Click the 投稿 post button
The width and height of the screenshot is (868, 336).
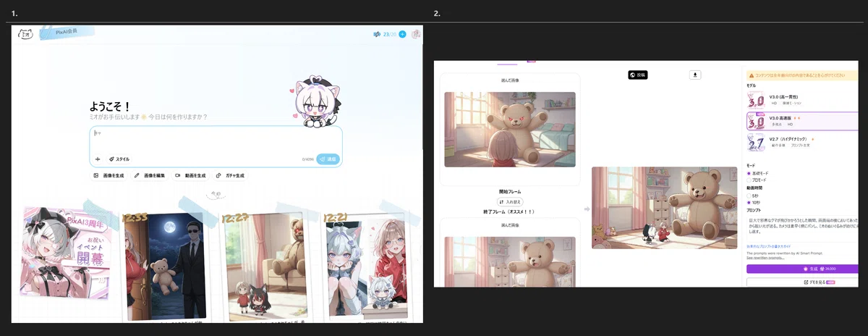[639, 75]
